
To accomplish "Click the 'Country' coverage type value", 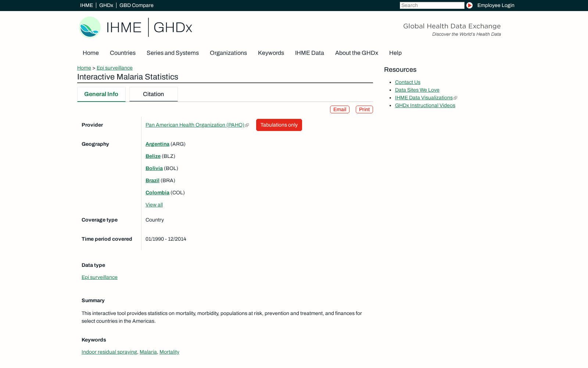I will point(155,220).
